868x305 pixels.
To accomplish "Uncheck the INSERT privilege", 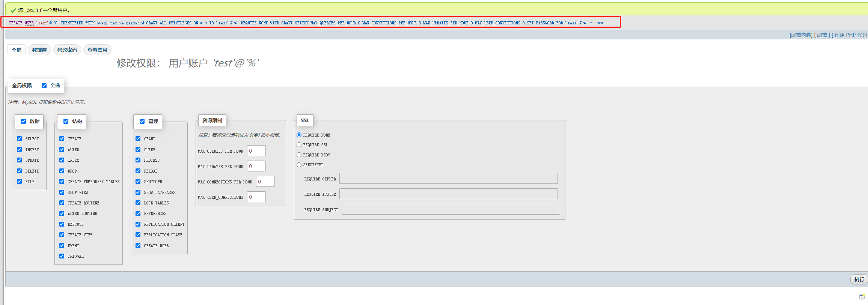I will (19, 149).
